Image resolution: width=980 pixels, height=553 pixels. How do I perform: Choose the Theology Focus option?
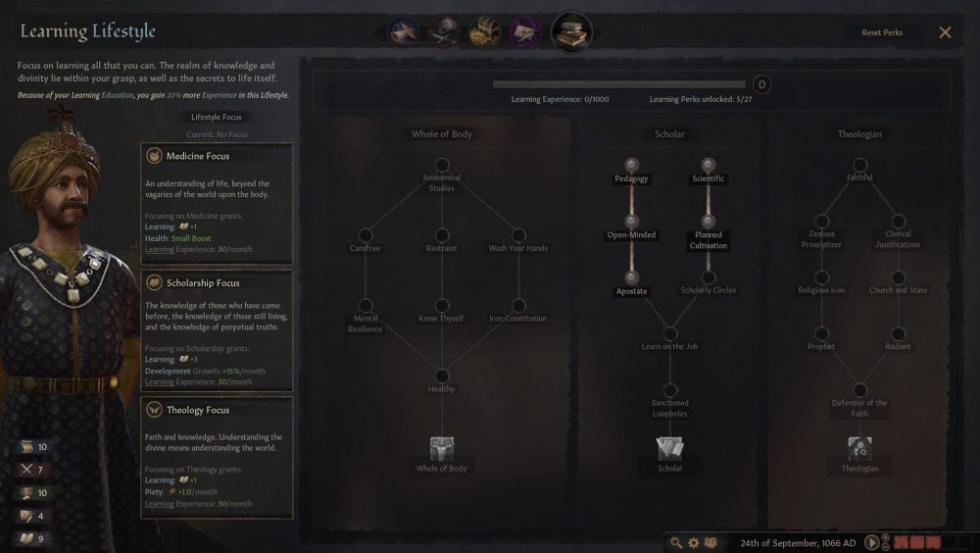tap(217, 458)
